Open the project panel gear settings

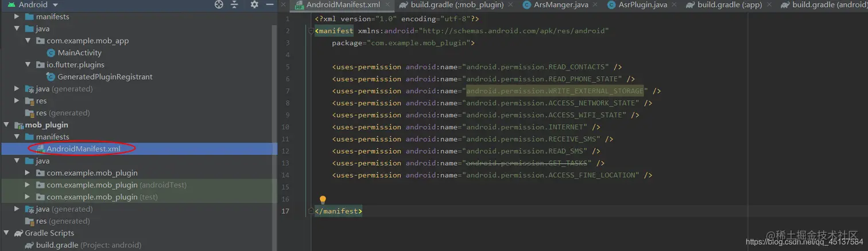click(x=254, y=5)
